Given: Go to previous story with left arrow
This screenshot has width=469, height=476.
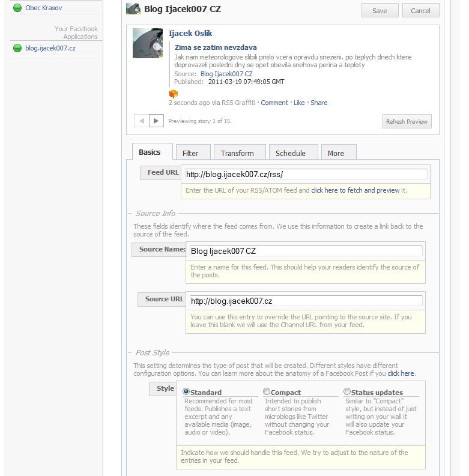Looking at the screenshot, I should tap(142, 121).
